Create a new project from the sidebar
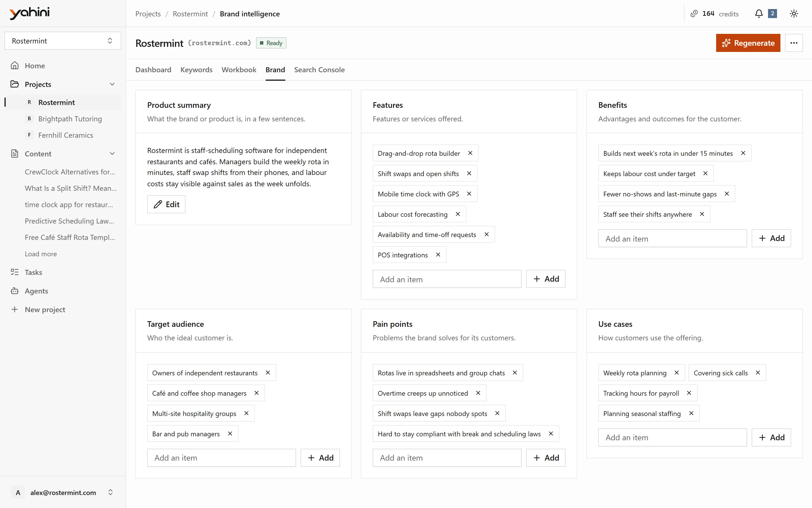 63,309
